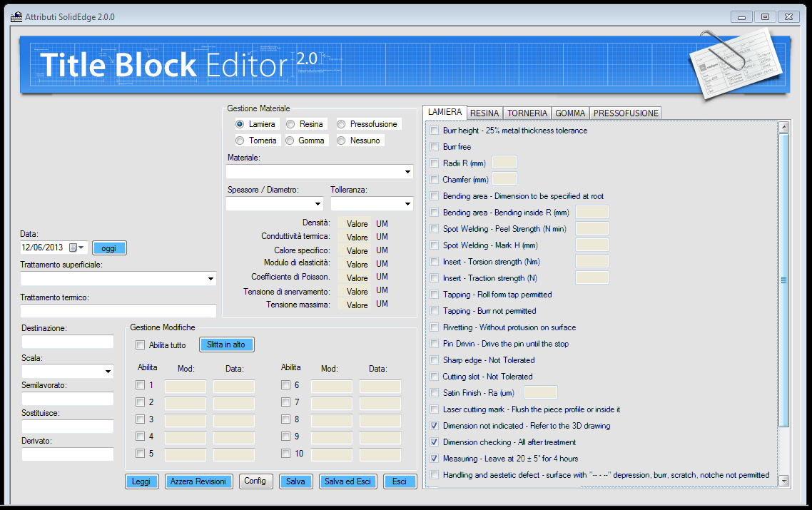
Task: Focus the Trattamento termico input field
Action: click(118, 311)
